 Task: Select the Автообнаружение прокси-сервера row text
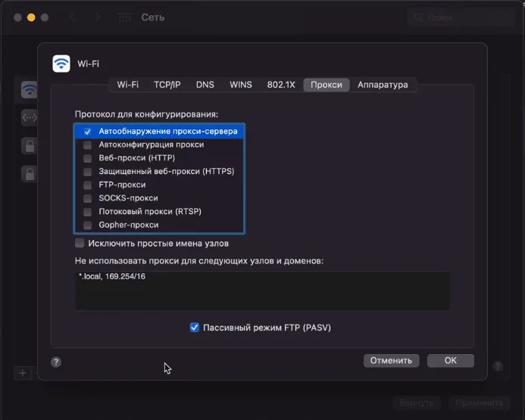168,131
